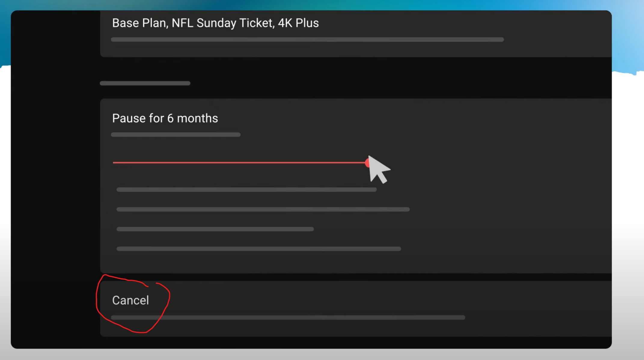Open the Pause for 6 months option
Image resolution: width=644 pixels, height=360 pixels.
(165, 118)
